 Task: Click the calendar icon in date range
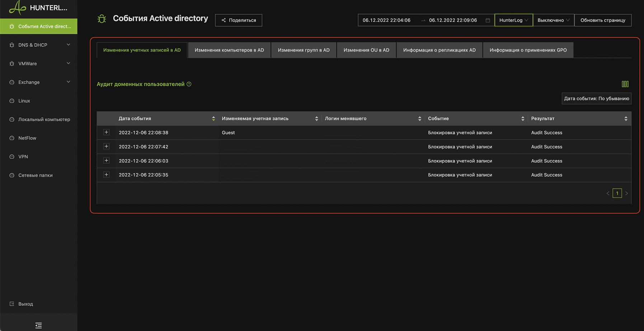coord(488,20)
